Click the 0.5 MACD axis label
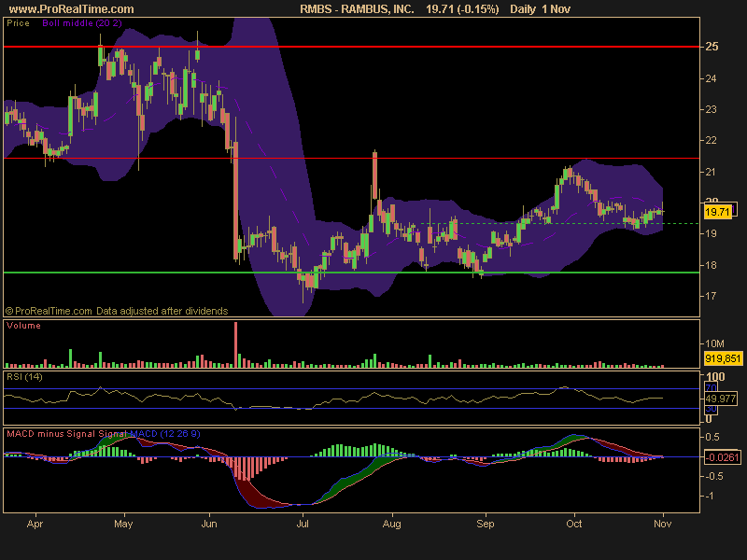 tap(712, 437)
